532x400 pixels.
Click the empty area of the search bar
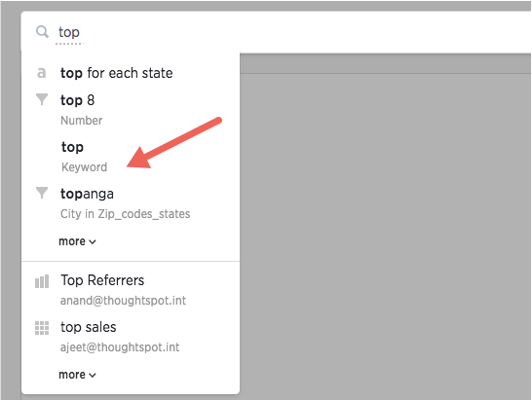coord(305,32)
